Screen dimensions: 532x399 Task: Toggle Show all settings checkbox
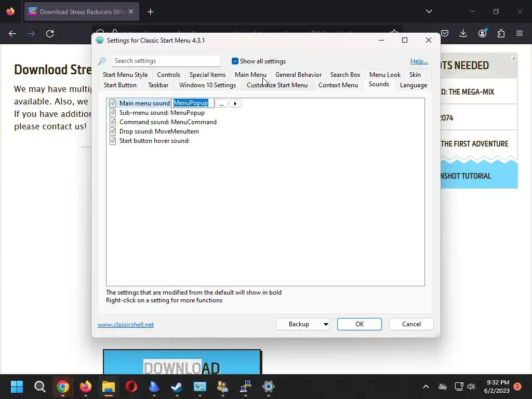(x=235, y=61)
